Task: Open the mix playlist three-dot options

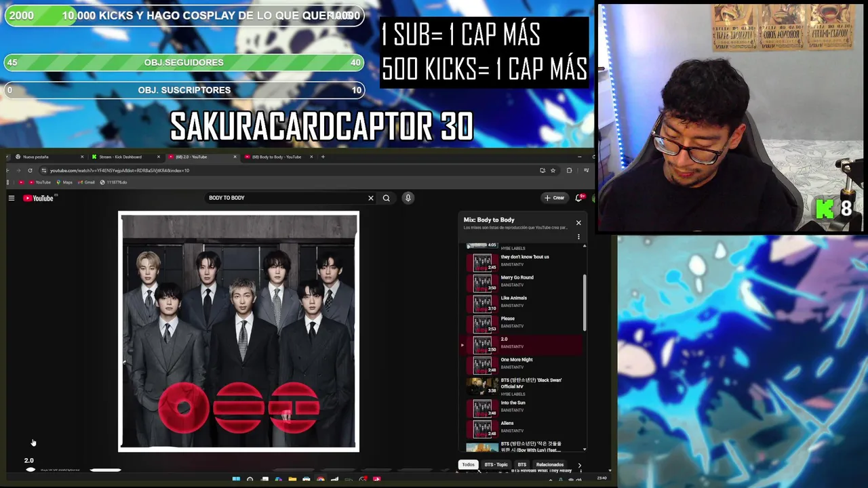Action: point(578,237)
